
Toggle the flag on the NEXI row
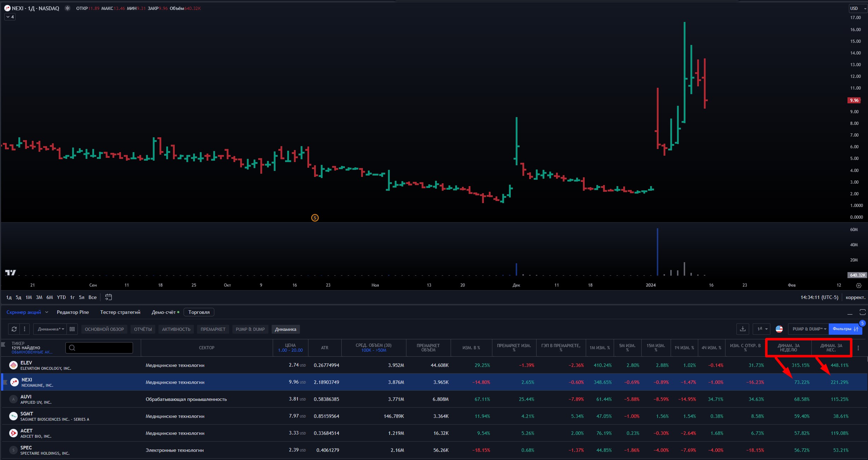pos(5,382)
